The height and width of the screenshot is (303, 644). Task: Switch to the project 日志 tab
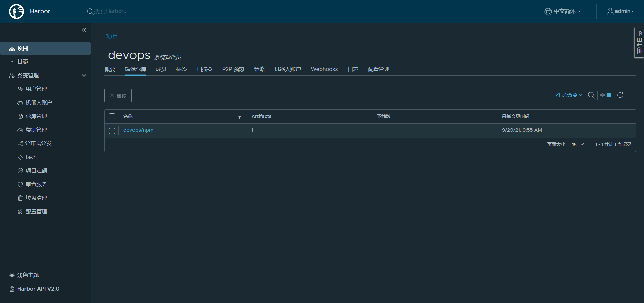[353, 69]
